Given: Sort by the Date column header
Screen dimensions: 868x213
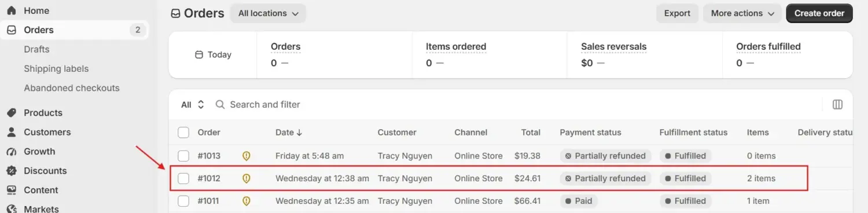Looking at the screenshot, I should coord(289,133).
